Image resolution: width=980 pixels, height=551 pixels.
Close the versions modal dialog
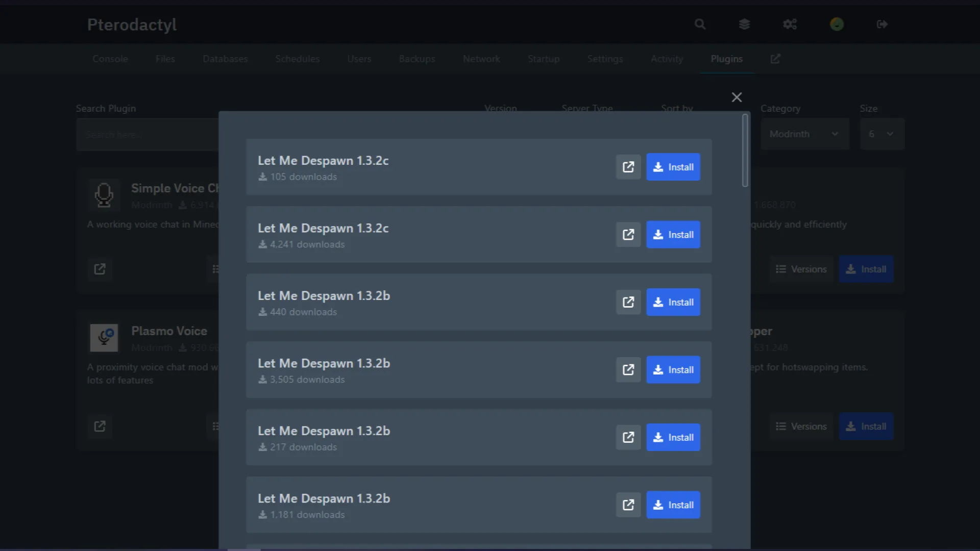pos(737,97)
